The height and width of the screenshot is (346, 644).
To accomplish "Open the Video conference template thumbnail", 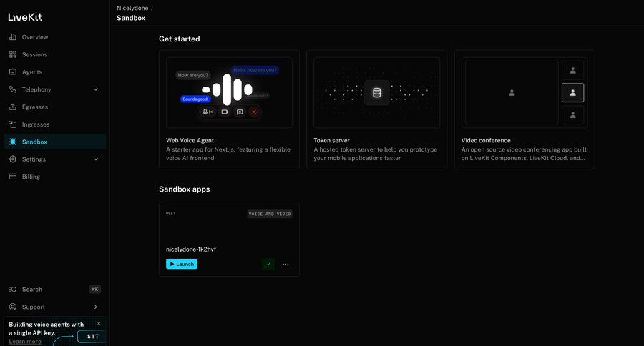I will [x=525, y=92].
